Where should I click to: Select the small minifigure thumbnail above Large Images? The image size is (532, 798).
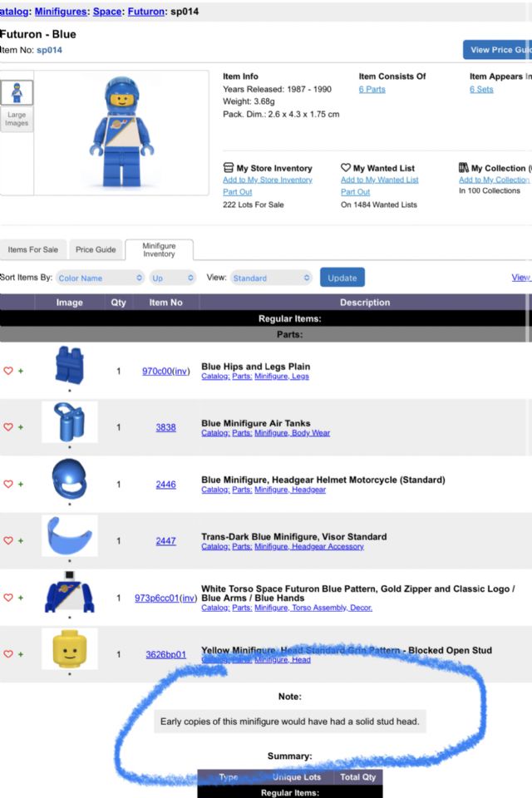[x=17, y=91]
